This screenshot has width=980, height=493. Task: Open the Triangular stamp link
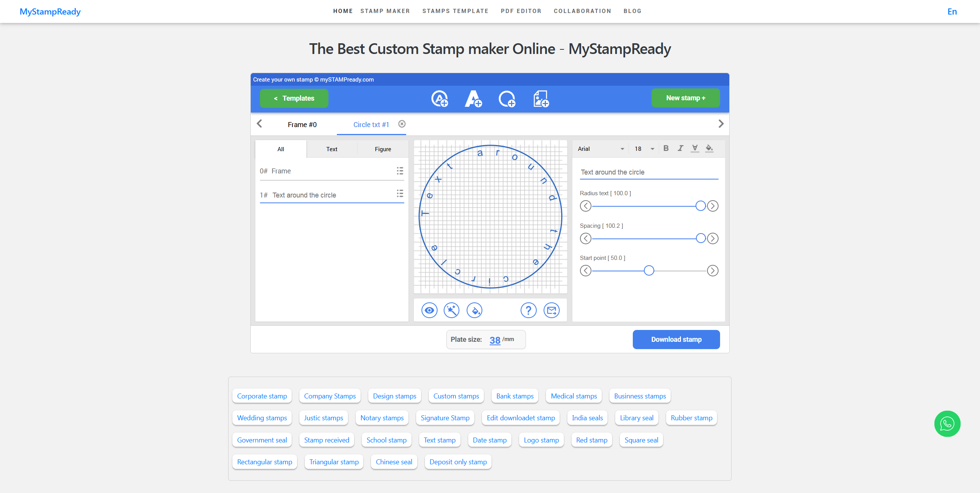pyautogui.click(x=334, y=462)
